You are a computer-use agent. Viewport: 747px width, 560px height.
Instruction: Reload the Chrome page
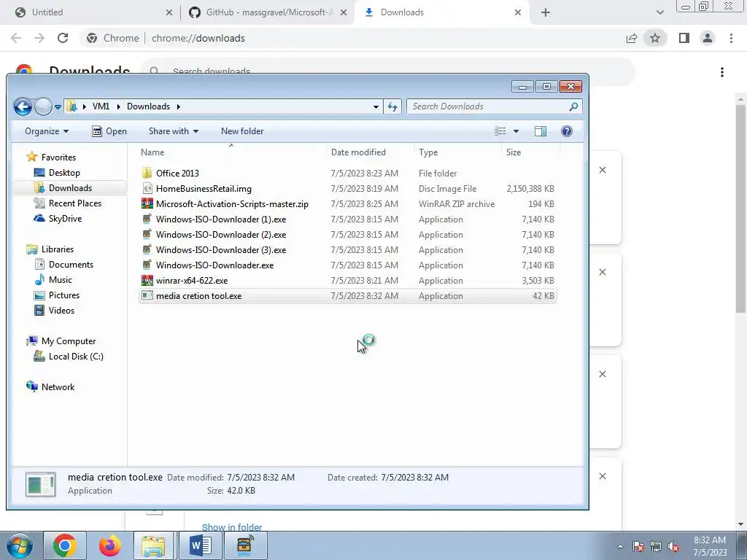[63, 38]
